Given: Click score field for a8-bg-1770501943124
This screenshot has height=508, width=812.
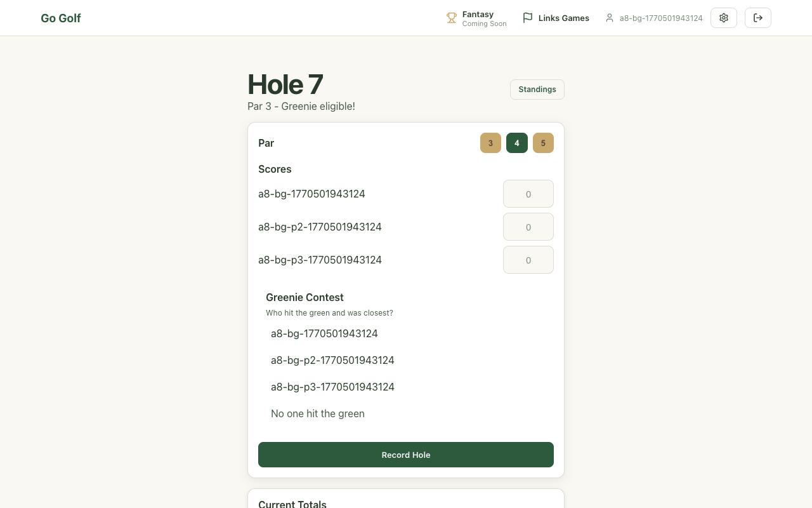Looking at the screenshot, I should click(528, 194).
